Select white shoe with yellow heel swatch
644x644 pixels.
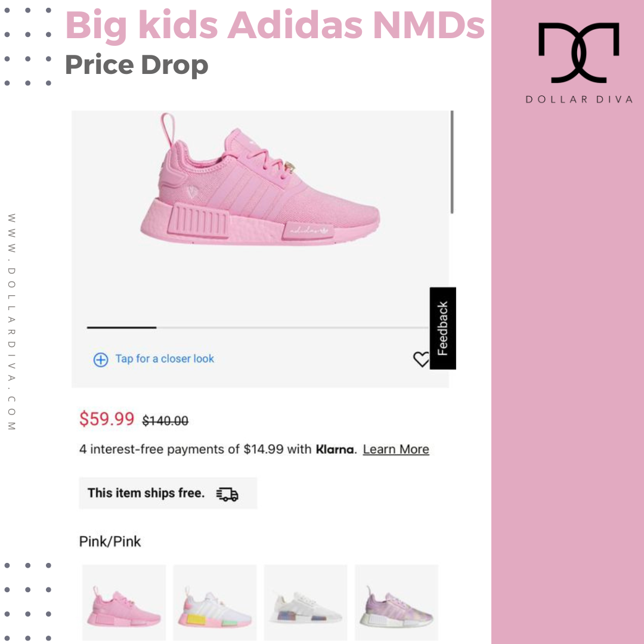click(215, 602)
